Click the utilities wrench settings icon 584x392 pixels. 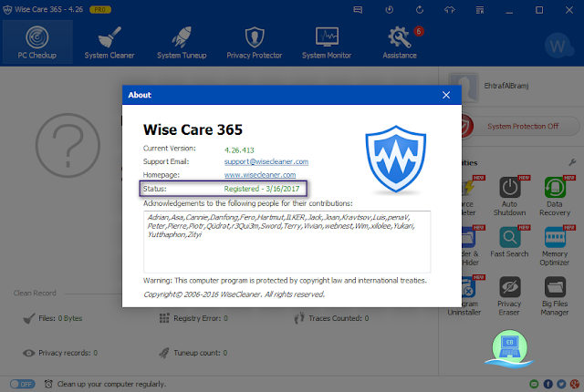[x=572, y=162]
